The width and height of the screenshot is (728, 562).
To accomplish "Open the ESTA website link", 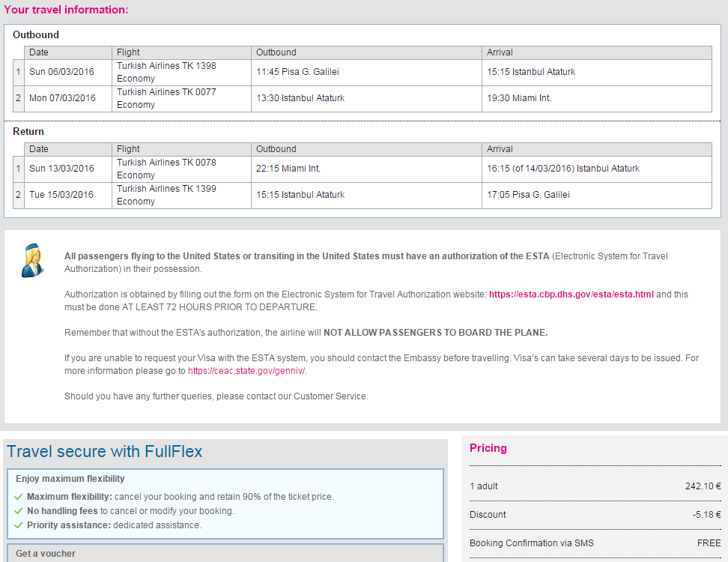I will coord(571,294).
